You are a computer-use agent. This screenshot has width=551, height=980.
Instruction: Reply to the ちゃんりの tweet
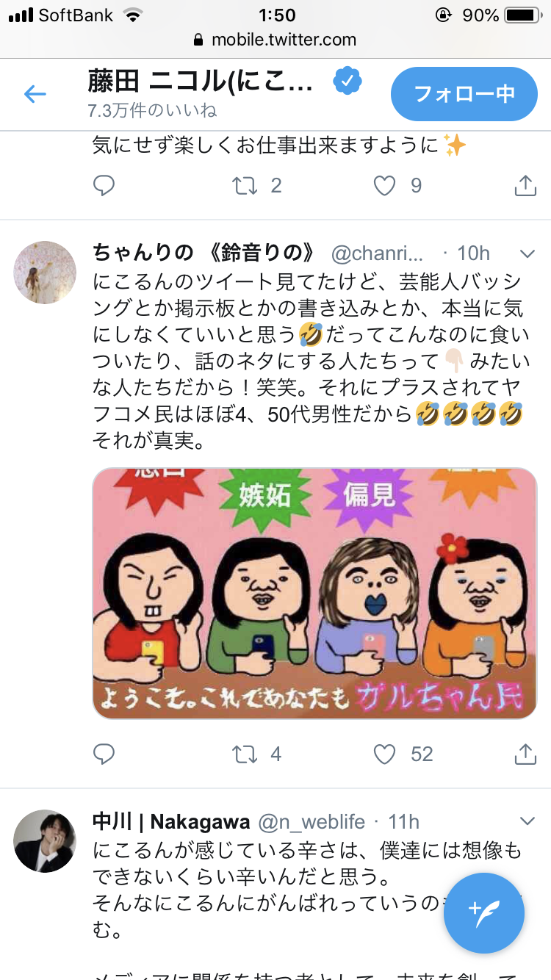pyautogui.click(x=104, y=754)
